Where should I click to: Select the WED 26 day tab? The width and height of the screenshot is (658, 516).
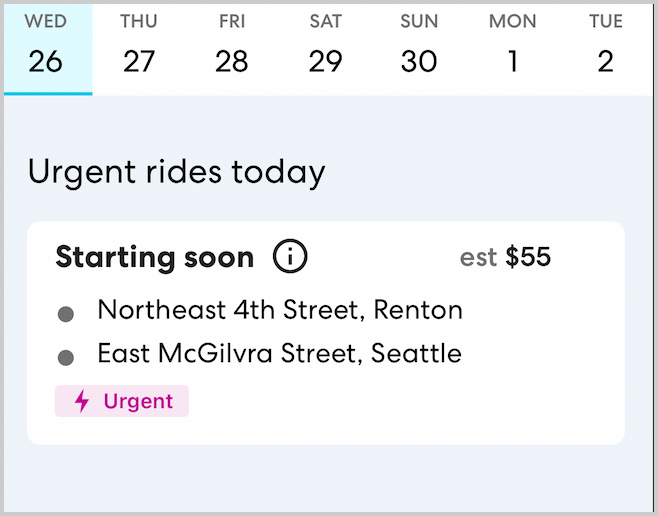click(x=46, y=48)
